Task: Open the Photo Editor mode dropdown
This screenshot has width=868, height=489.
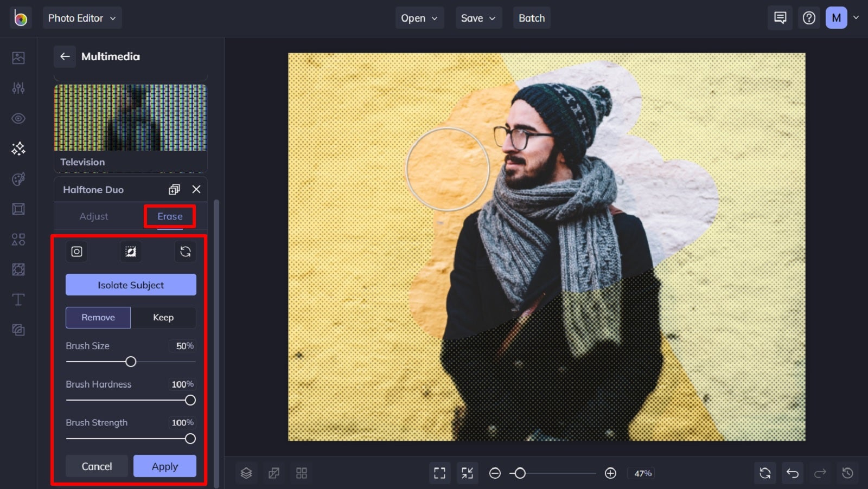Action: tap(82, 17)
